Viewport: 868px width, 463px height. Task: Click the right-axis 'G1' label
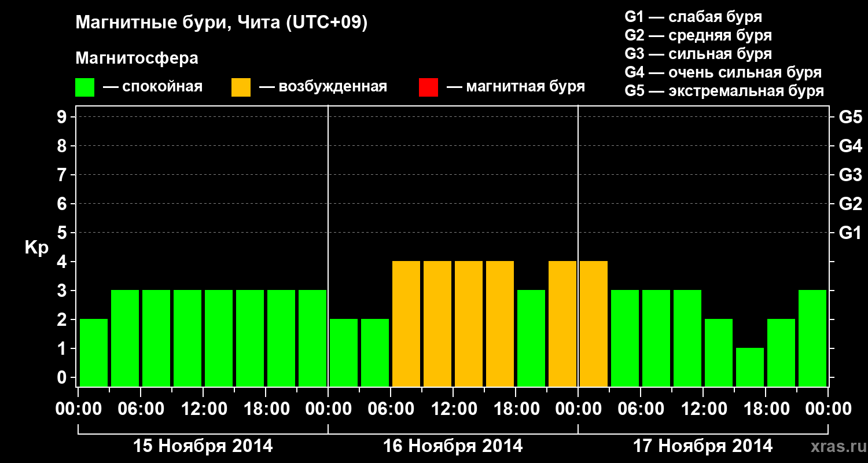850,233
